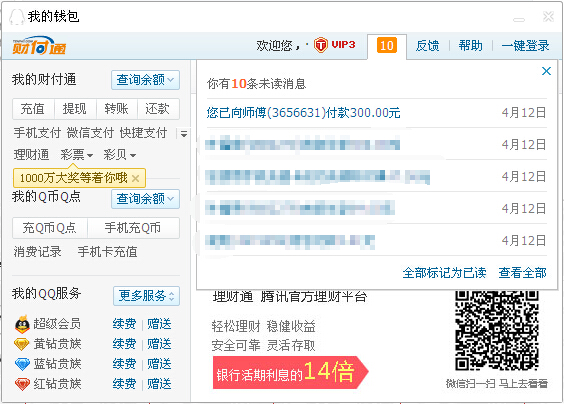Click the Tenpay (财付通) logo

(39, 46)
